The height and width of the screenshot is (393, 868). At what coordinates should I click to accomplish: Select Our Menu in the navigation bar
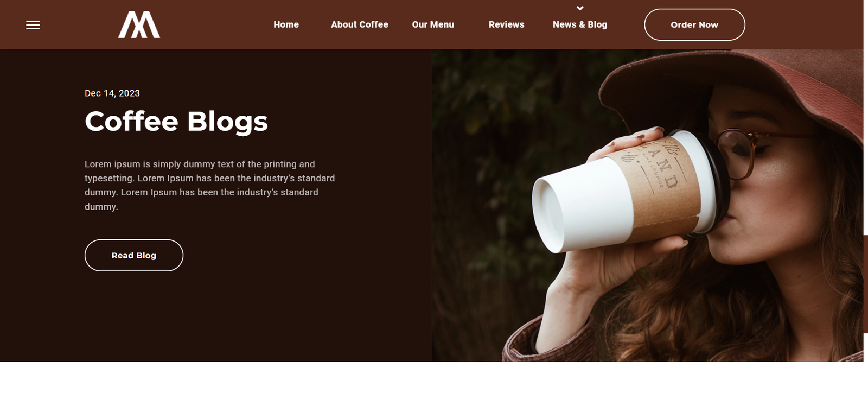click(x=433, y=24)
